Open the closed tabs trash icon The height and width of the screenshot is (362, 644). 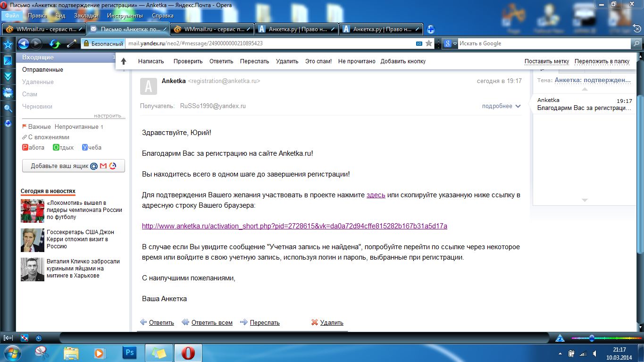(636, 29)
